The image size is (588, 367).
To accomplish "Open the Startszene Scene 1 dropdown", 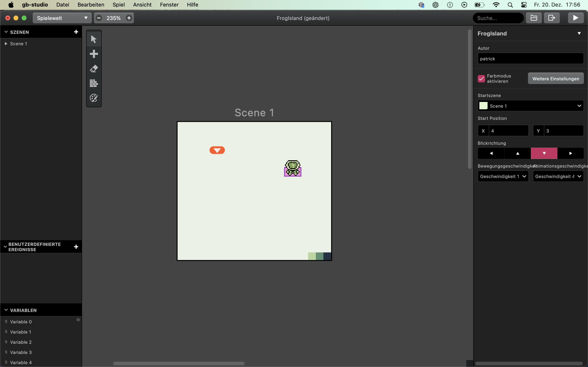I will pyautogui.click(x=530, y=106).
